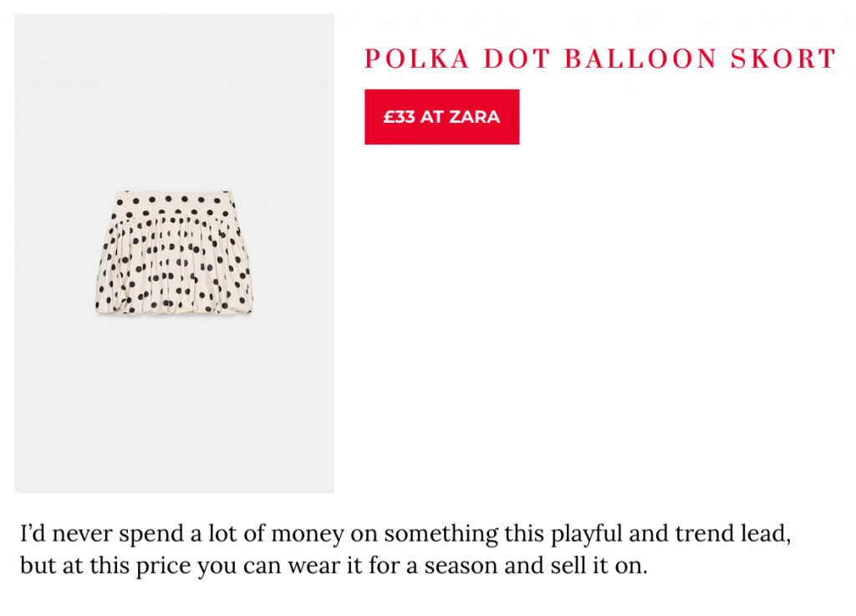Click the gray area below the skort
This screenshot has height=616, width=856.
click(174, 401)
